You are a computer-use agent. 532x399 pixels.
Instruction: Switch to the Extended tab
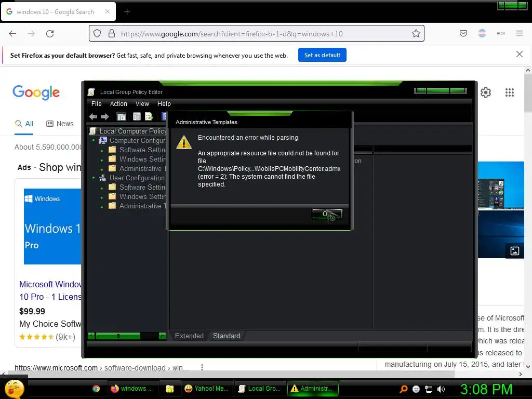pos(189,336)
